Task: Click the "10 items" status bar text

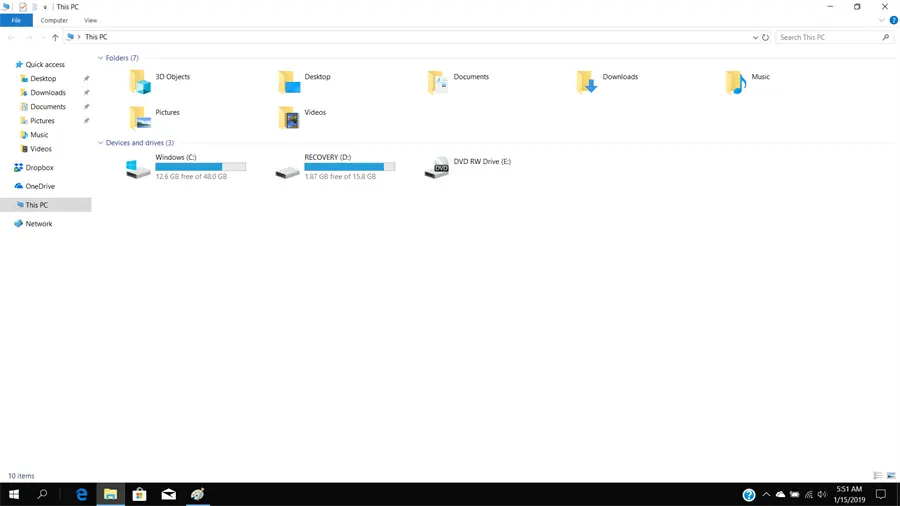Action: coord(21,476)
